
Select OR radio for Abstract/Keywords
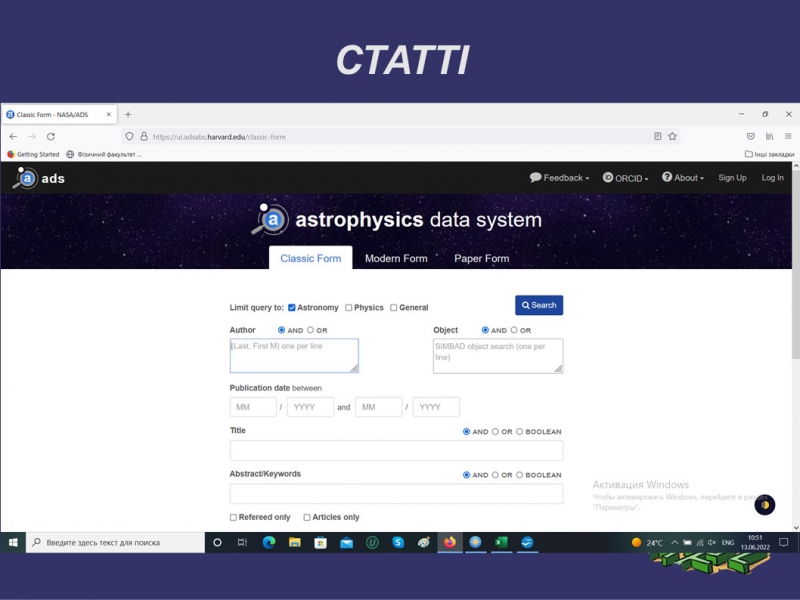tap(495, 475)
